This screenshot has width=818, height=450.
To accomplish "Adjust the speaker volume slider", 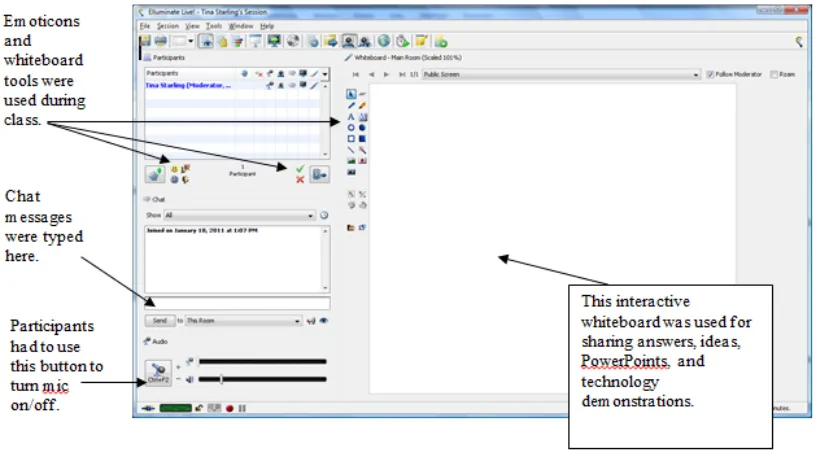I will [x=262, y=380].
